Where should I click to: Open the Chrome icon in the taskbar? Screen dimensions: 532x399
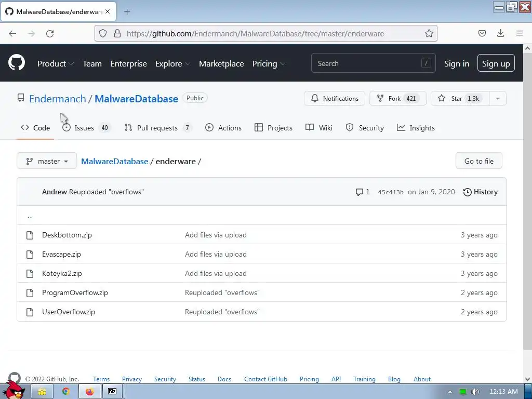click(66, 392)
